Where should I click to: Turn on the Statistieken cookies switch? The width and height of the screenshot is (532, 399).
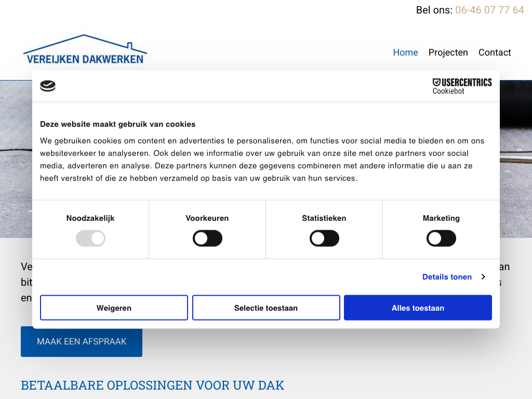click(324, 239)
